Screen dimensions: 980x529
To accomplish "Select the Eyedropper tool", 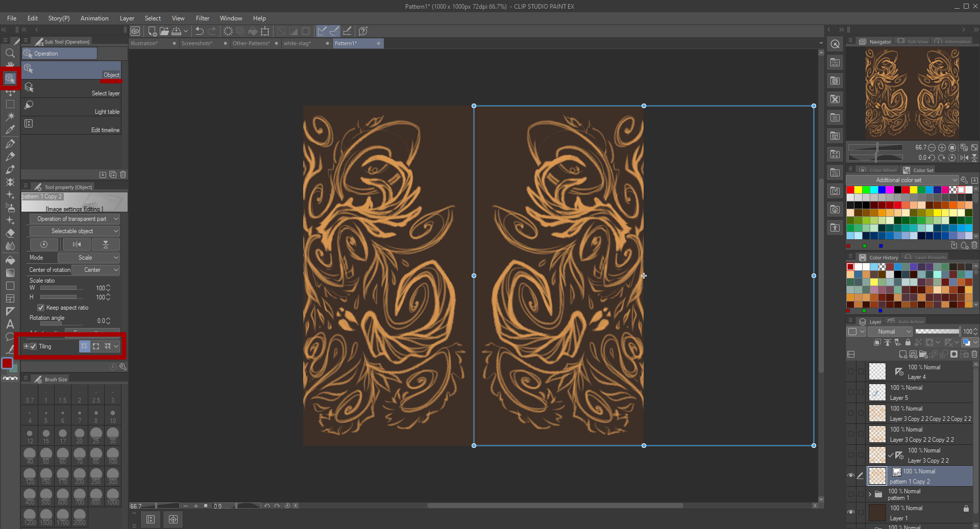I will coord(10,130).
